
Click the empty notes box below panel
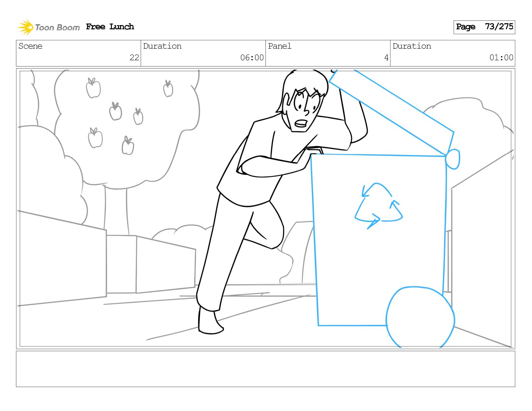[265, 369]
